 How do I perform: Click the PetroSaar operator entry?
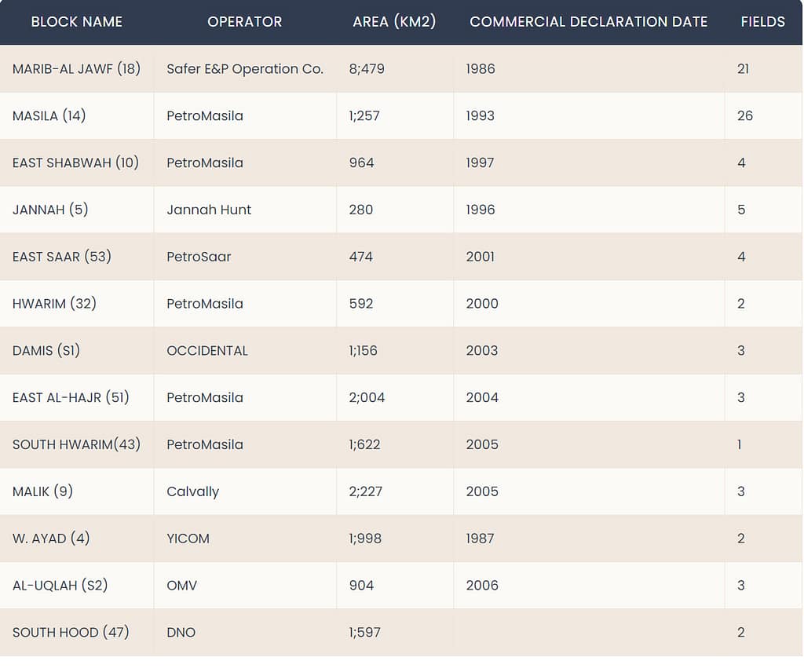click(199, 257)
